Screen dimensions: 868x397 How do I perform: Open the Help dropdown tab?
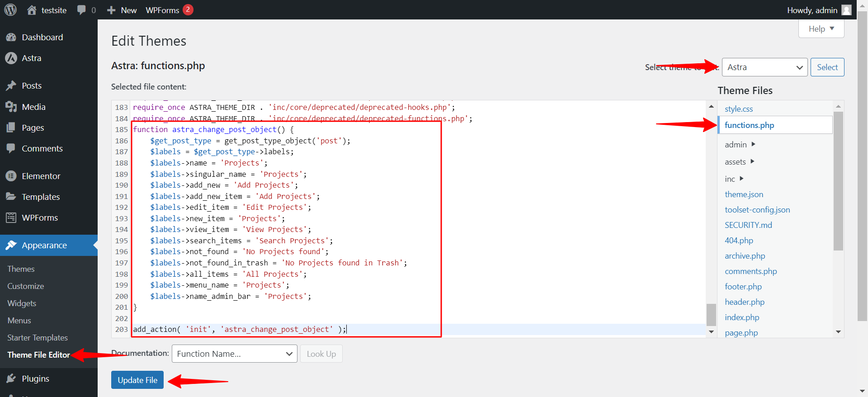[821, 28]
